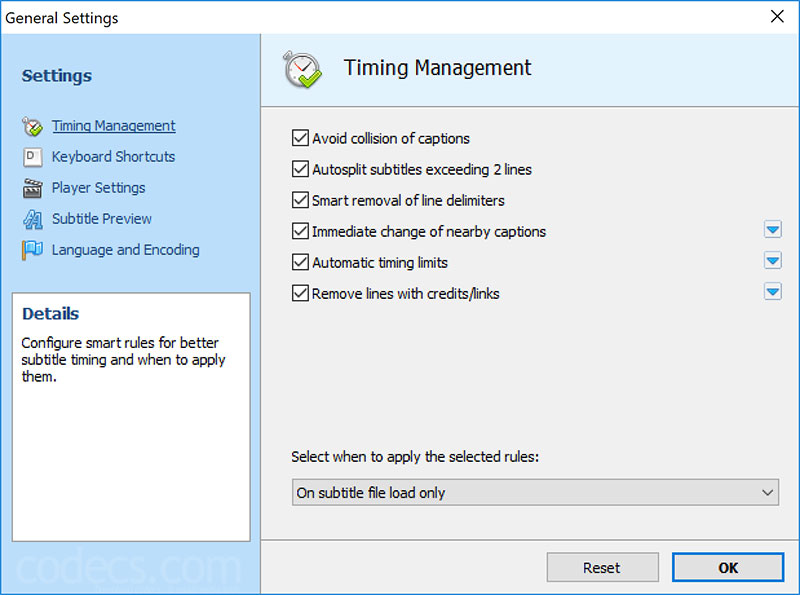Uncheck Avoid collision of captions

tap(300, 138)
